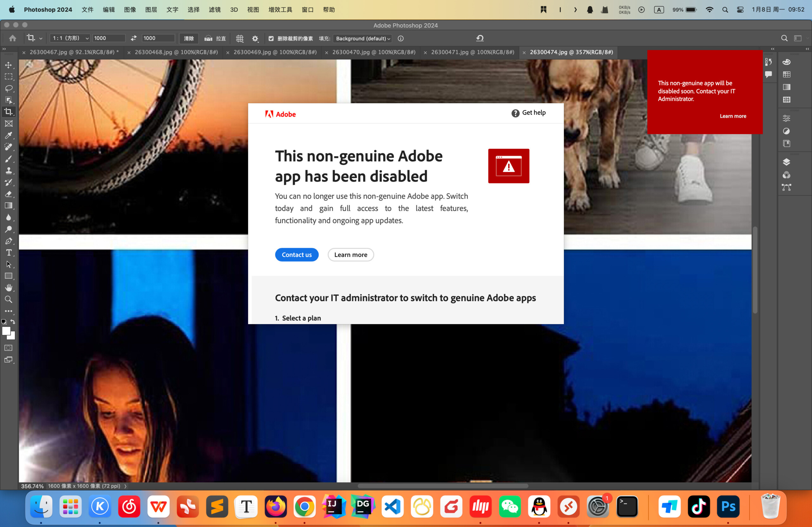Select the Zoom tool

coord(9,299)
